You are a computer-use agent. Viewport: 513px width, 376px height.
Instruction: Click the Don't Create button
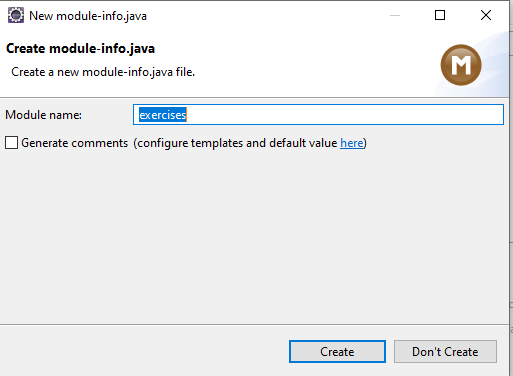[x=445, y=352]
